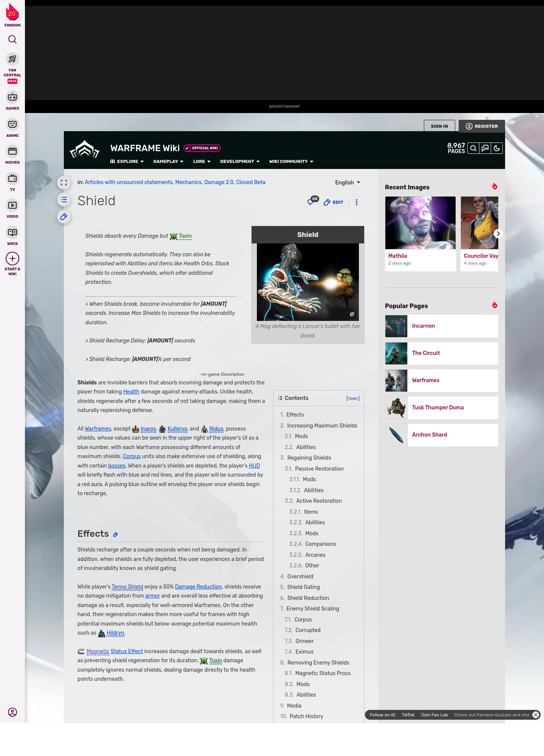
Task: Expand the Wiki Community menu
Action: pos(291,161)
